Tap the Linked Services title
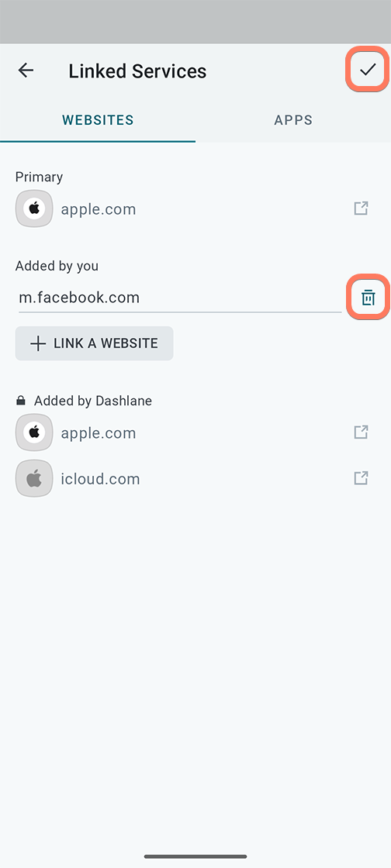 pyautogui.click(x=137, y=71)
